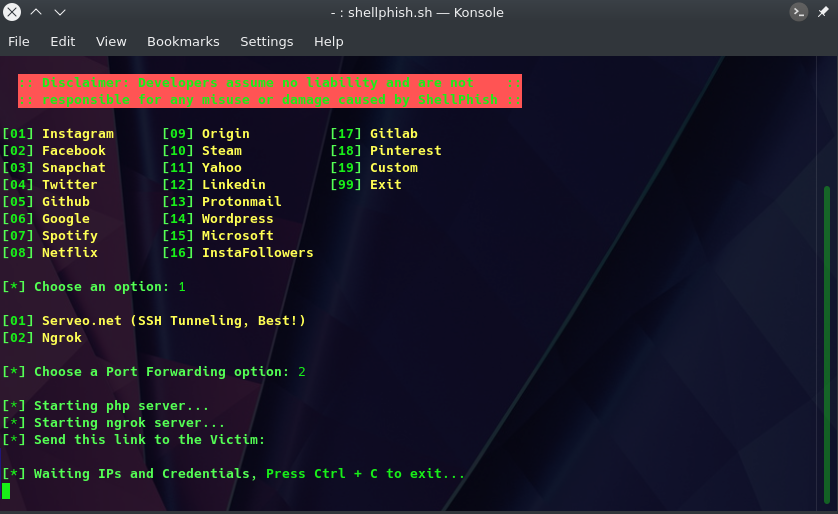This screenshot has height=514, width=838.
Task: Open the File menu
Action: click(19, 42)
